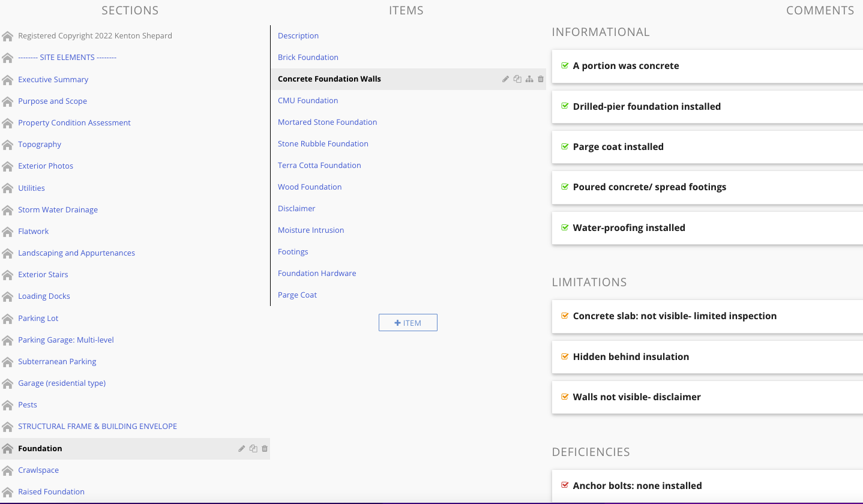Click house icon beside Exterior Stairs
This screenshot has height=504, width=863.
coord(7,275)
